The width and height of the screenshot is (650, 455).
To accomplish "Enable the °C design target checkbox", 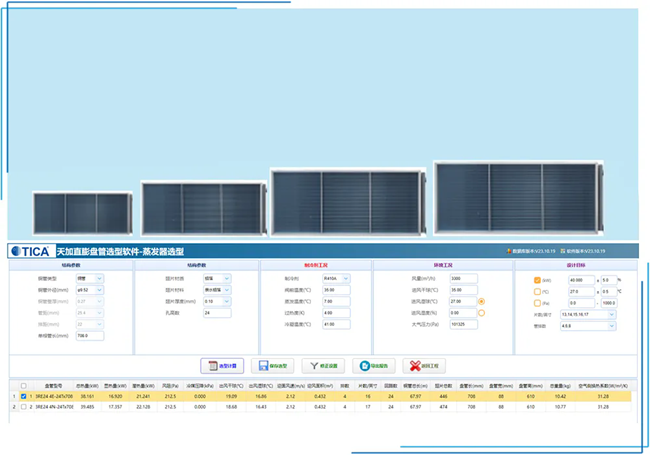I will [537, 291].
